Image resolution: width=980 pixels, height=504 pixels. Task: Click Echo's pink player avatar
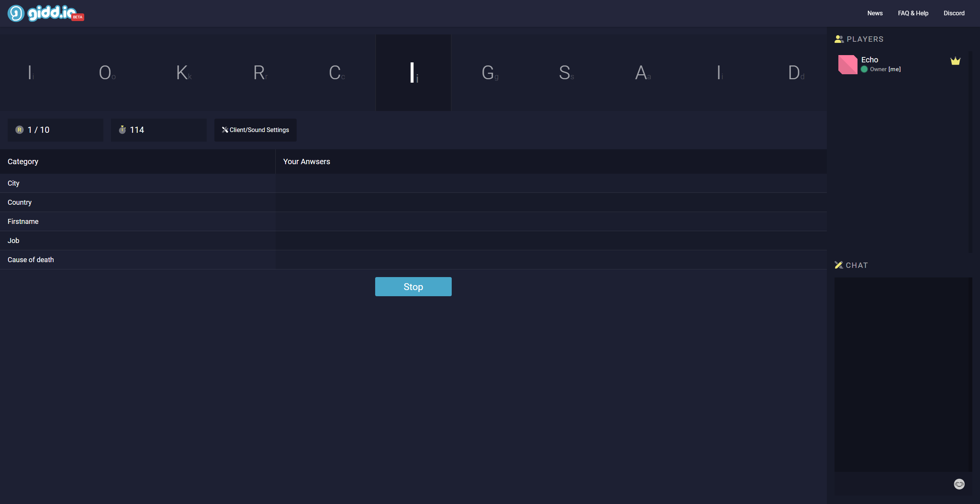(848, 64)
